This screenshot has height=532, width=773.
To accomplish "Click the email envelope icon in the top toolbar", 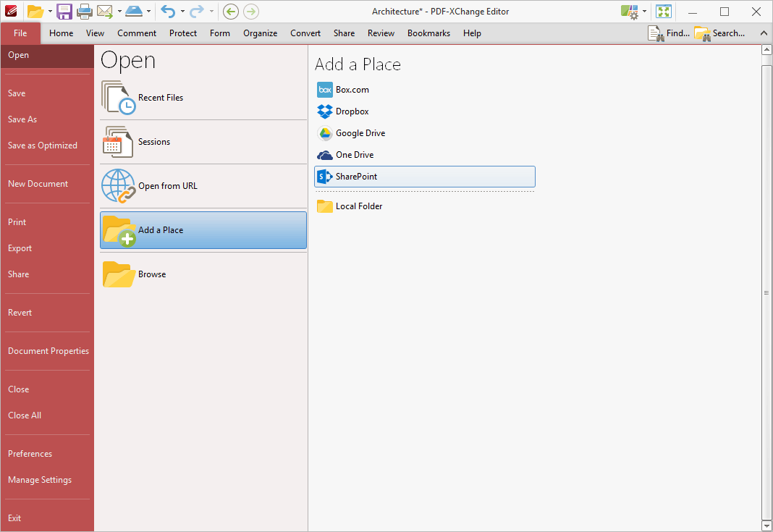I will [x=104, y=12].
